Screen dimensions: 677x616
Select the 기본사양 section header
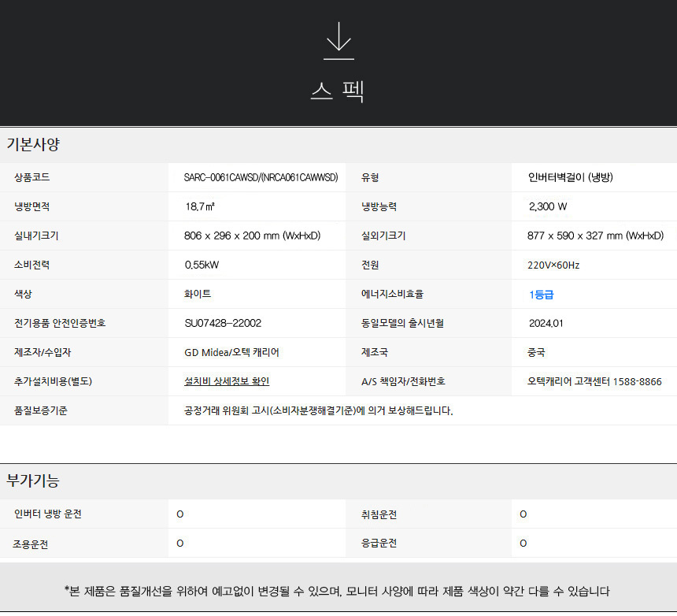tap(33, 145)
